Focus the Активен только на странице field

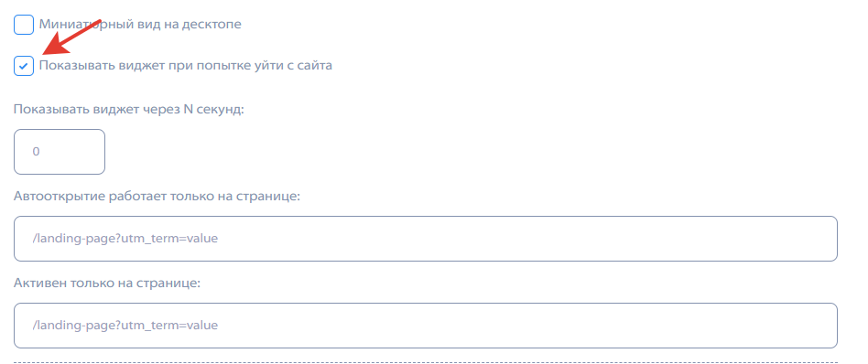pyautogui.click(x=425, y=326)
